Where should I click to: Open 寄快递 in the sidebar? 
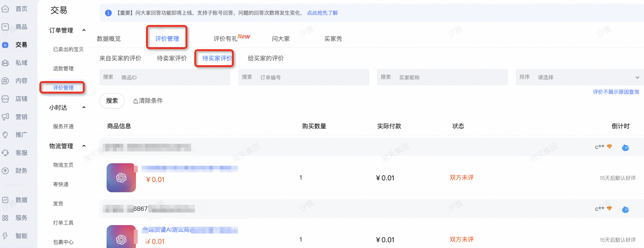pyautogui.click(x=61, y=184)
